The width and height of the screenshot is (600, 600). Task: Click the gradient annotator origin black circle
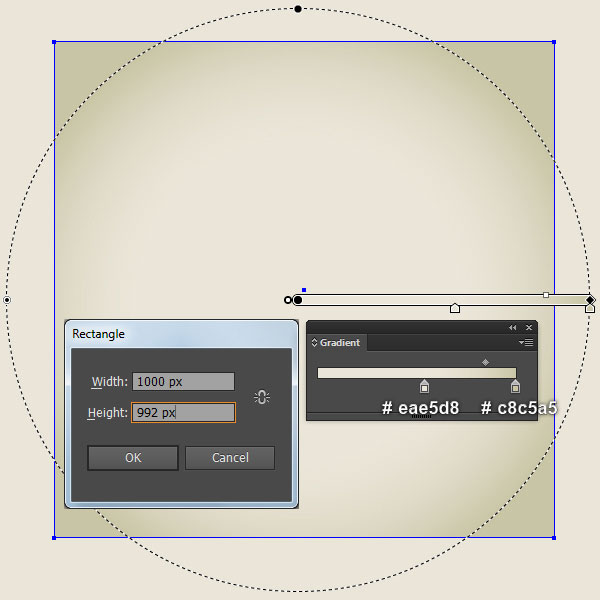[298, 300]
